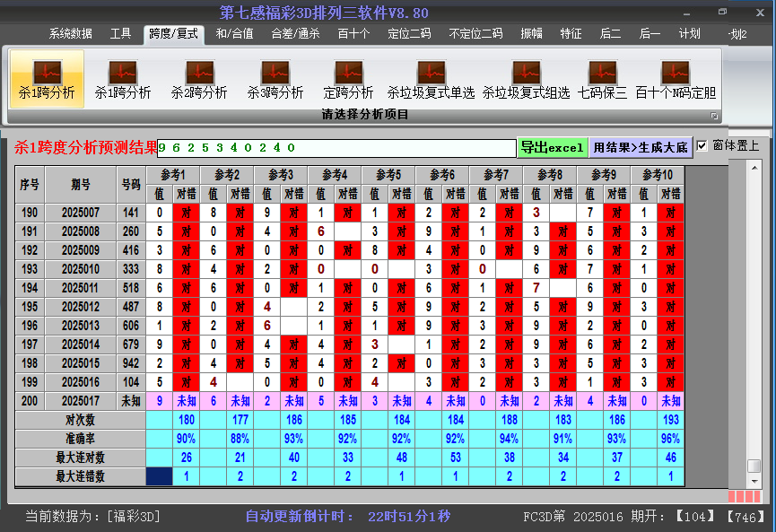The image size is (776, 532).
Task: Open 杀垃圾复式组选 analysis
Action: pyautogui.click(x=526, y=79)
